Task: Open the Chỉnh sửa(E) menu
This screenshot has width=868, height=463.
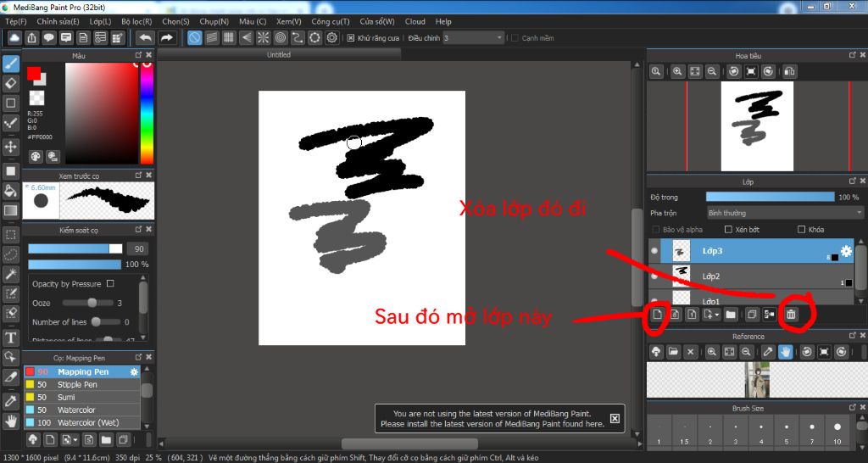Action: (58, 21)
